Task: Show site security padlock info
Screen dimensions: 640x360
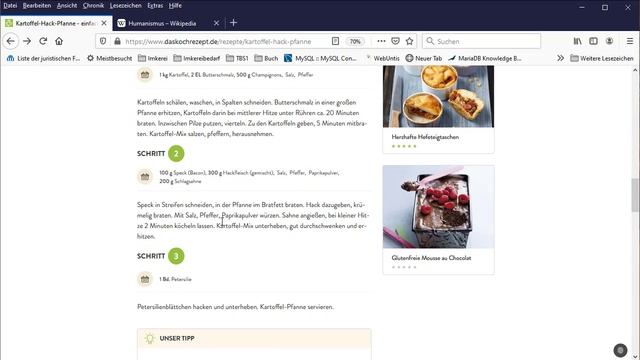Action: [118, 41]
